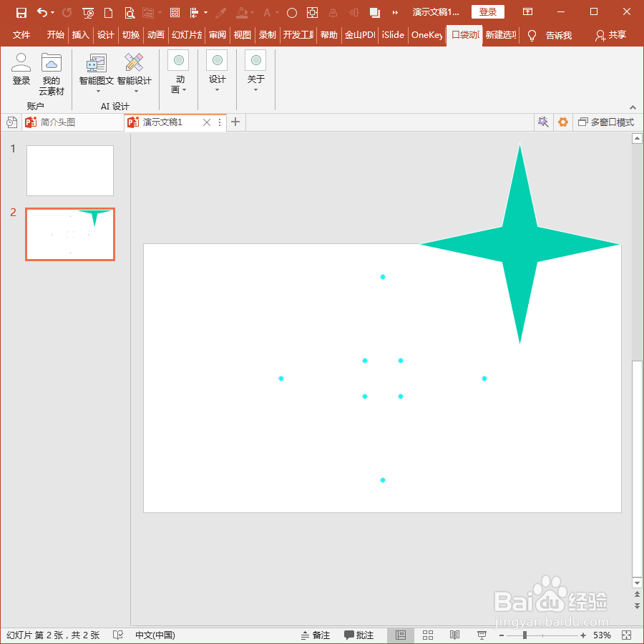Open the 演示文稿1 tab options dots
Viewport: 644px width, 644px height.
click(220, 122)
